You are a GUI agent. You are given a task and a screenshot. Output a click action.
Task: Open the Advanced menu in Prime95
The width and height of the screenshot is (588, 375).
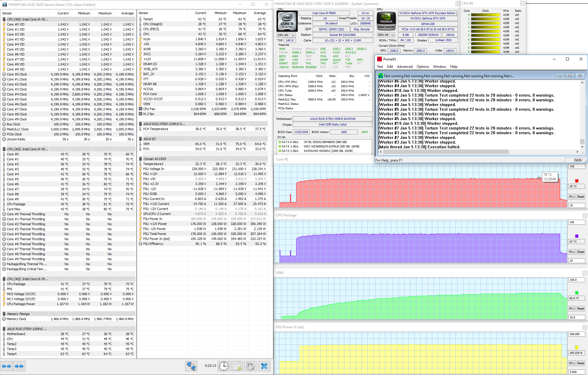405,67
